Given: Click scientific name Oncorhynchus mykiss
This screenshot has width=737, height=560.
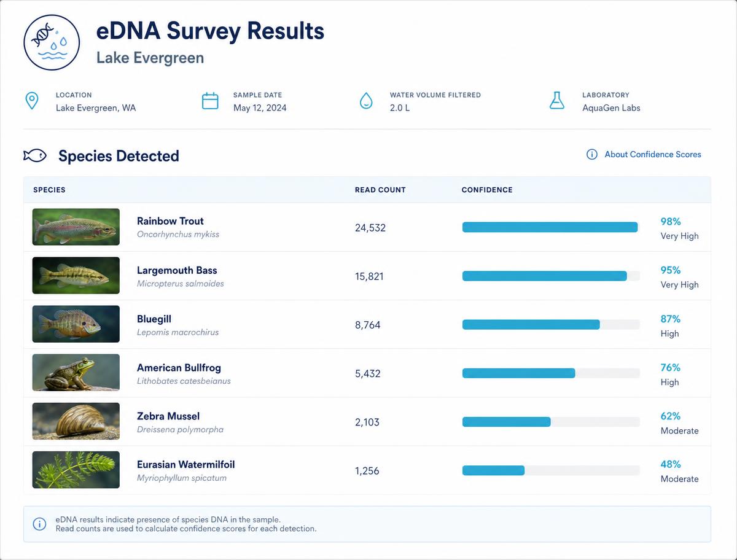Looking at the screenshot, I should point(178,235).
